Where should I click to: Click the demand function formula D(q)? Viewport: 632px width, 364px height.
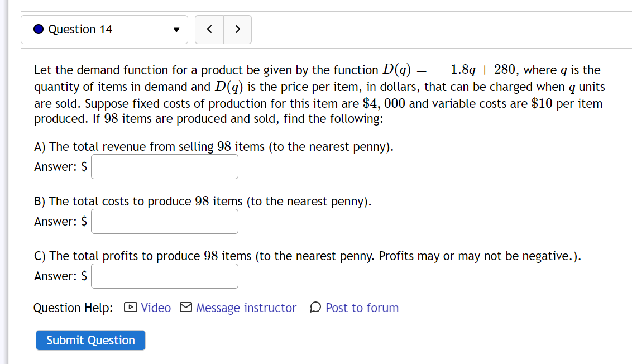[449, 70]
